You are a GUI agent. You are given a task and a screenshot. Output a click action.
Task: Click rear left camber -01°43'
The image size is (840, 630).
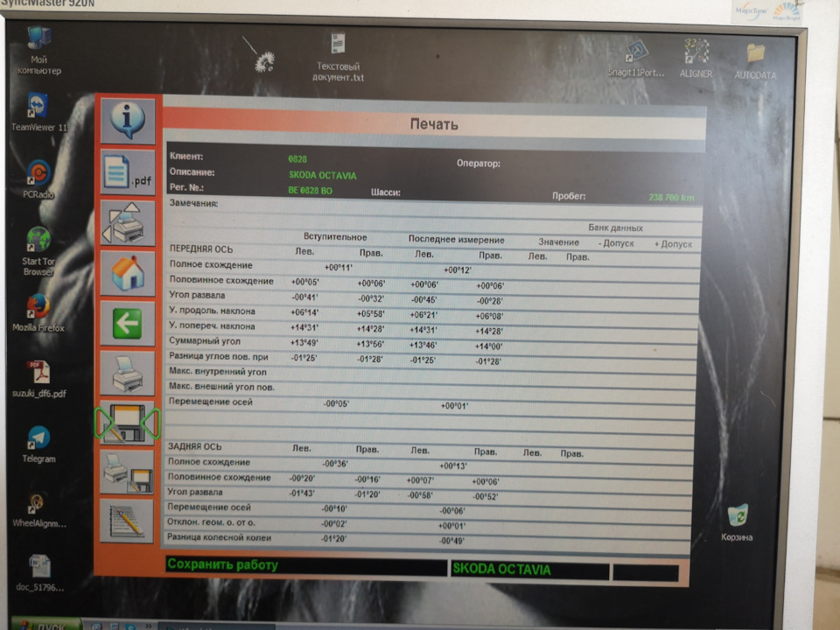(302, 493)
